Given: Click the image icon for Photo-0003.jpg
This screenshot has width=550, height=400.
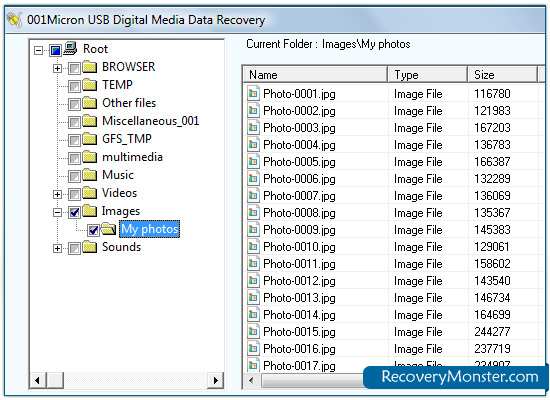Looking at the screenshot, I should (x=253, y=128).
